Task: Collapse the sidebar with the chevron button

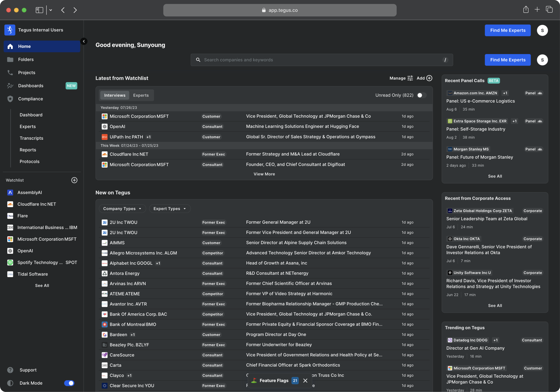Action: click(84, 41)
